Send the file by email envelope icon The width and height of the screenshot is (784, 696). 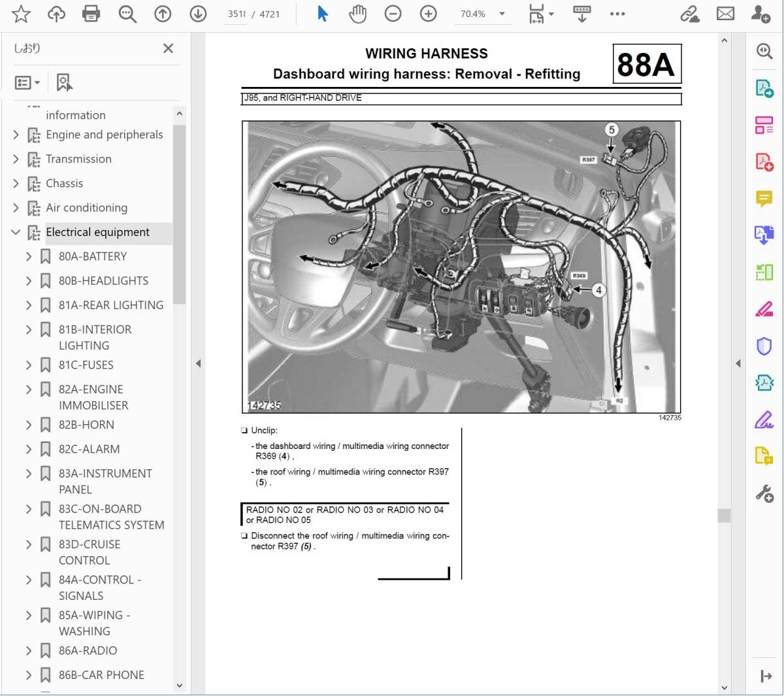pos(725,14)
